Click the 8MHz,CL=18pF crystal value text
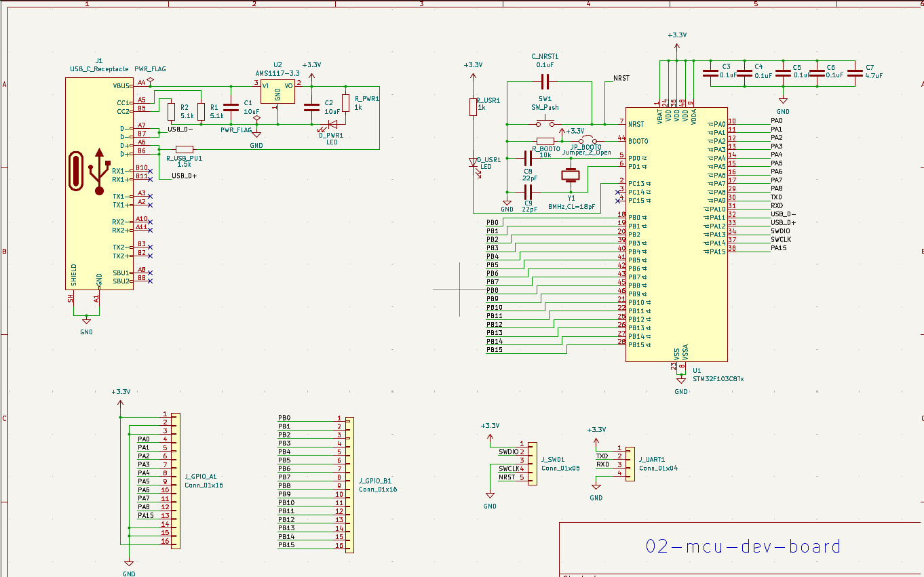This screenshot has width=924, height=577. pyautogui.click(x=571, y=207)
